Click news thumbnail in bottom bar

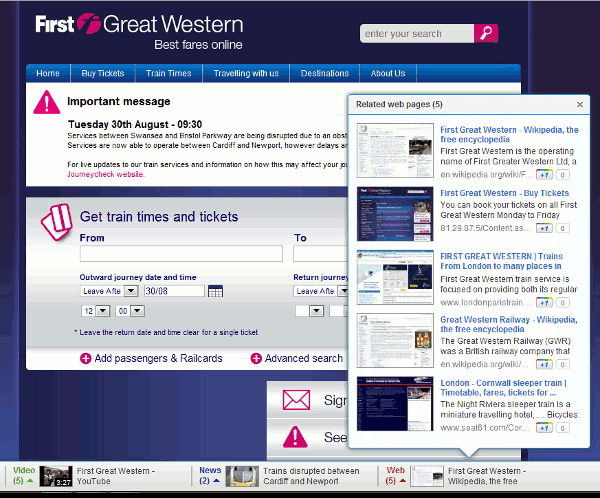coord(242,476)
